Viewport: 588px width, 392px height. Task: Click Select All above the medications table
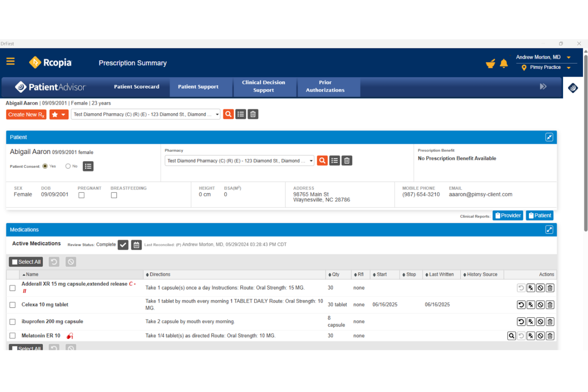click(x=26, y=262)
